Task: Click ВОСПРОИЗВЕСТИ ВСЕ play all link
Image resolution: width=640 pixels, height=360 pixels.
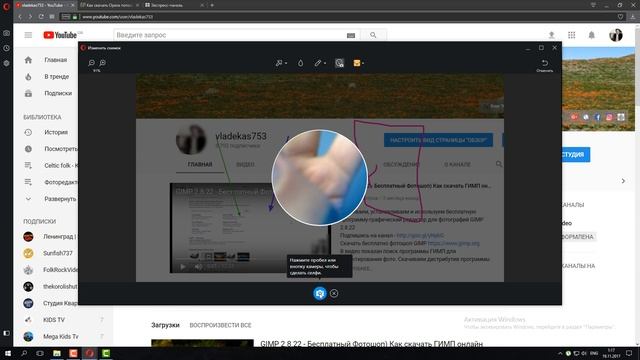Action: (x=220, y=325)
